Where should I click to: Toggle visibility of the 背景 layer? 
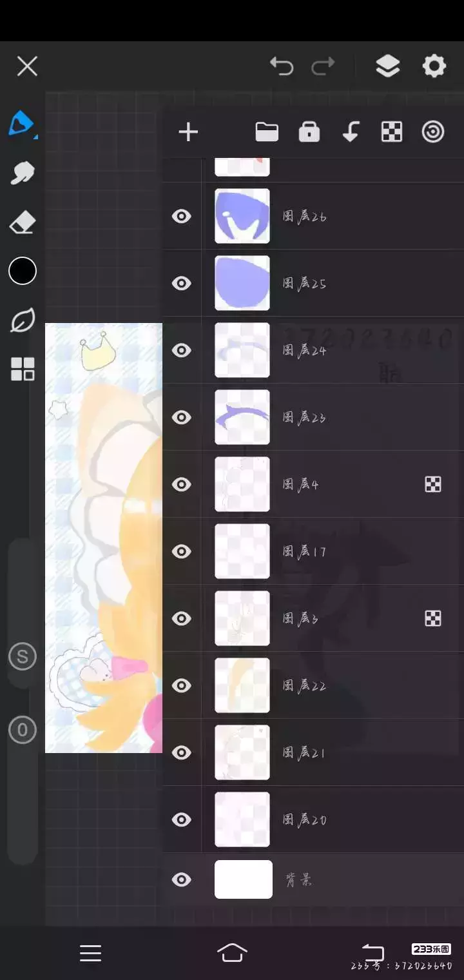182,879
